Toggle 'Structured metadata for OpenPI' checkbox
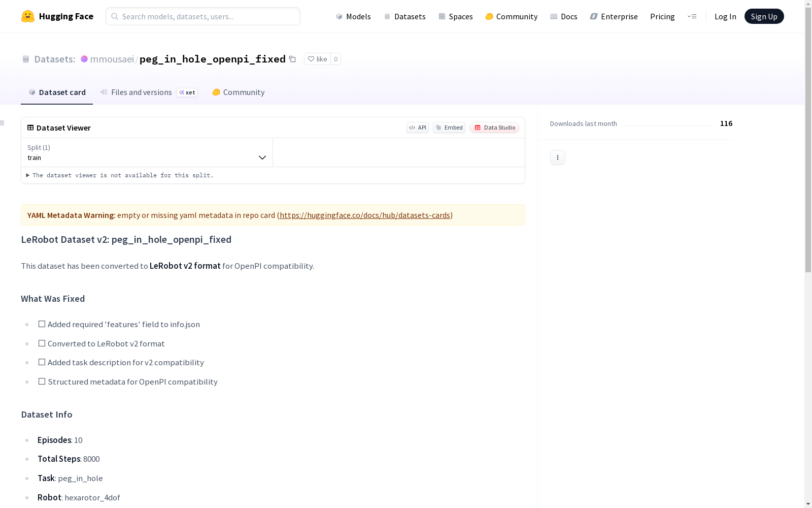The height and width of the screenshot is (508, 812). [42, 382]
